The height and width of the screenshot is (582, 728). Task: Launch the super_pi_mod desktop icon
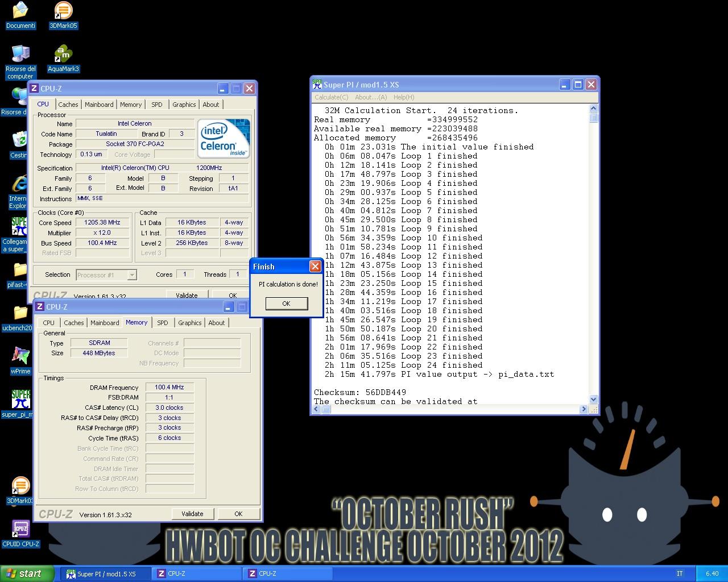pos(17,404)
